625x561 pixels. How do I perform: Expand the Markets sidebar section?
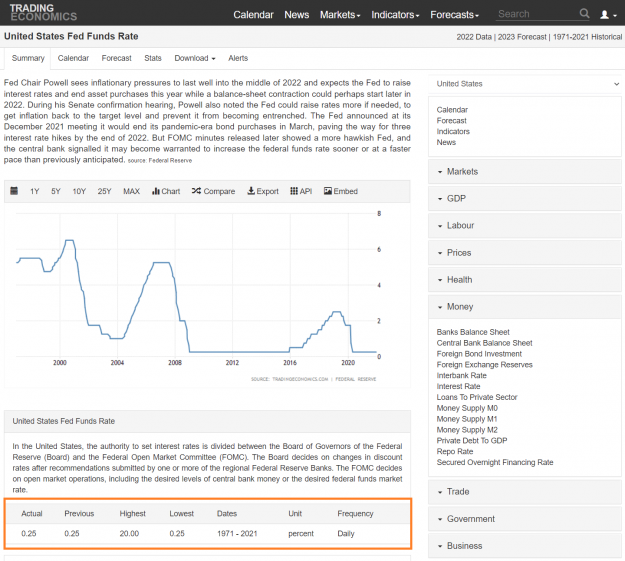tap(525, 171)
